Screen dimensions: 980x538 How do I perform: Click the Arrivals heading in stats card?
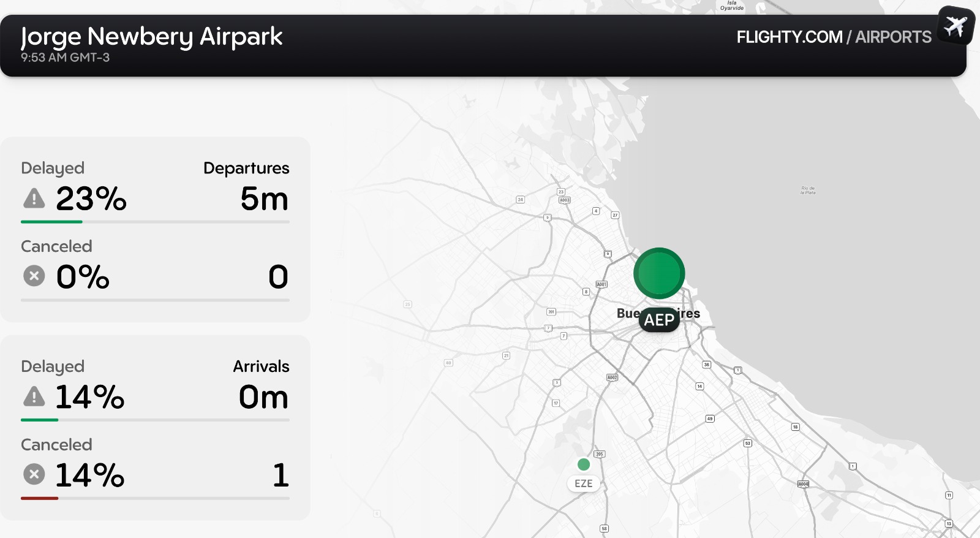[261, 366]
